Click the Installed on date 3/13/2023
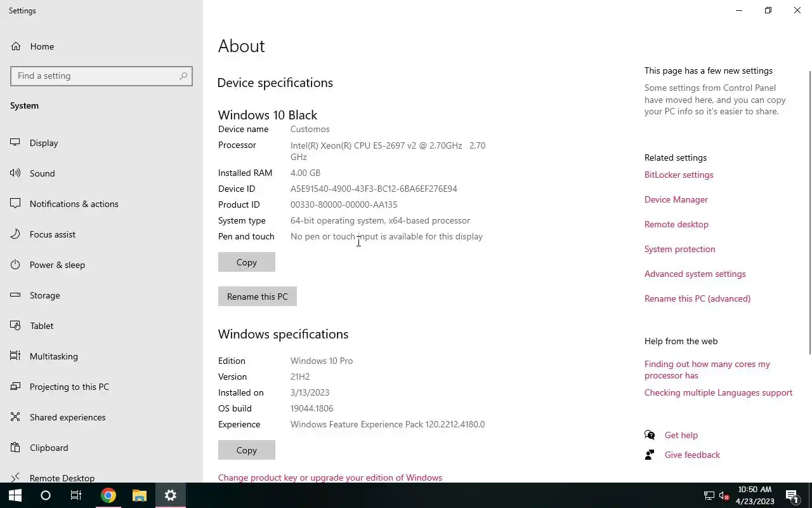Viewport: 812px width, 508px height. click(x=310, y=392)
